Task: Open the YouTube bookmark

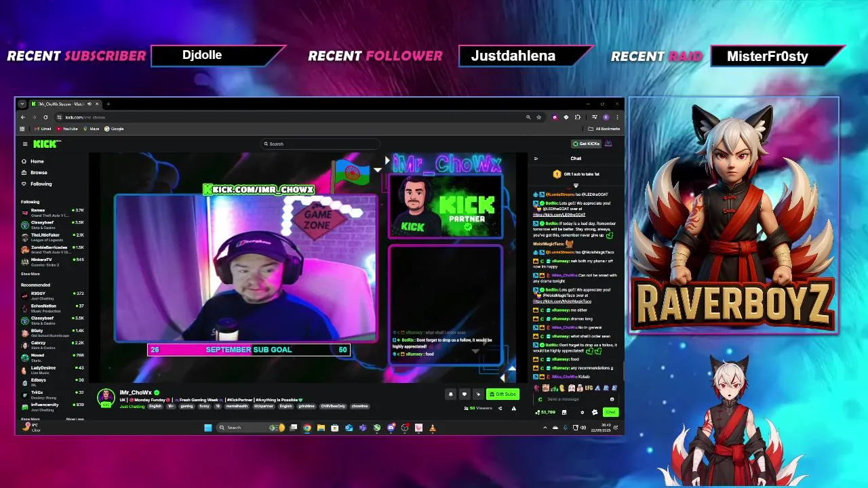Action: click(67, 129)
